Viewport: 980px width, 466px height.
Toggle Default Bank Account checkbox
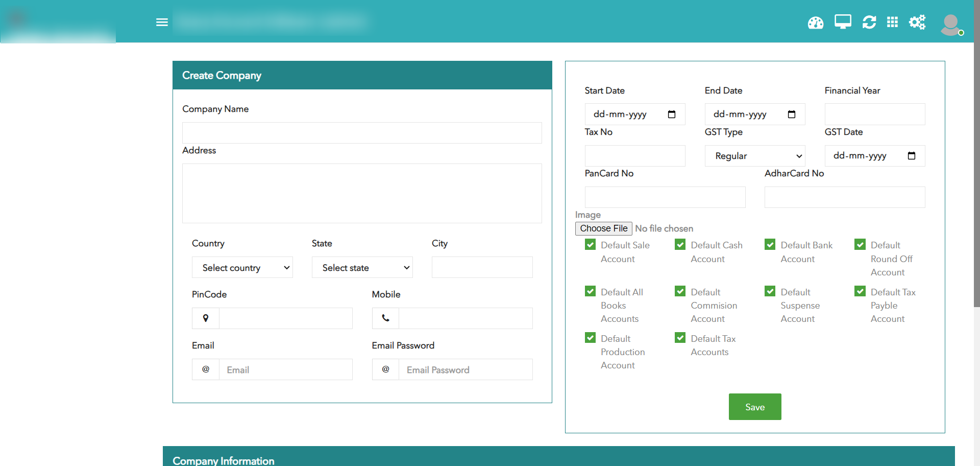click(x=770, y=245)
